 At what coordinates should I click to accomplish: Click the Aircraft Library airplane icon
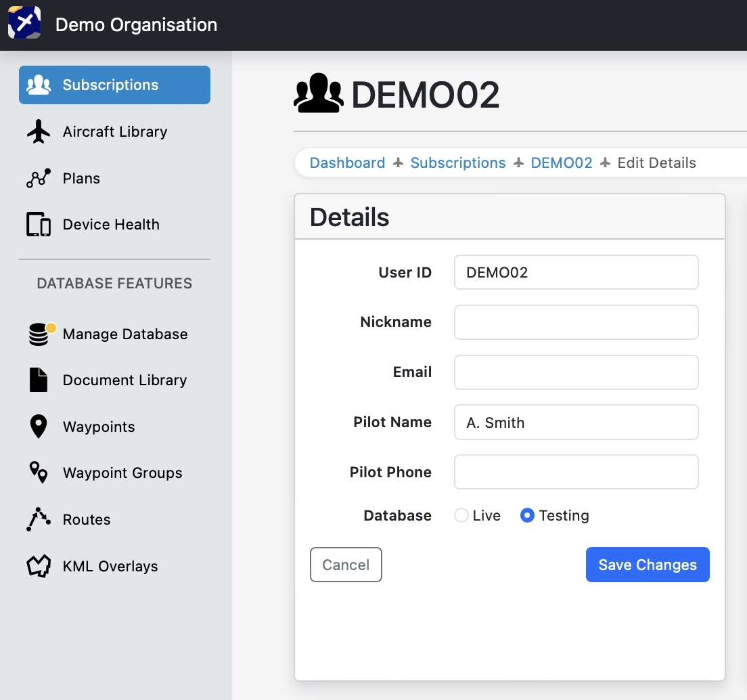point(39,131)
